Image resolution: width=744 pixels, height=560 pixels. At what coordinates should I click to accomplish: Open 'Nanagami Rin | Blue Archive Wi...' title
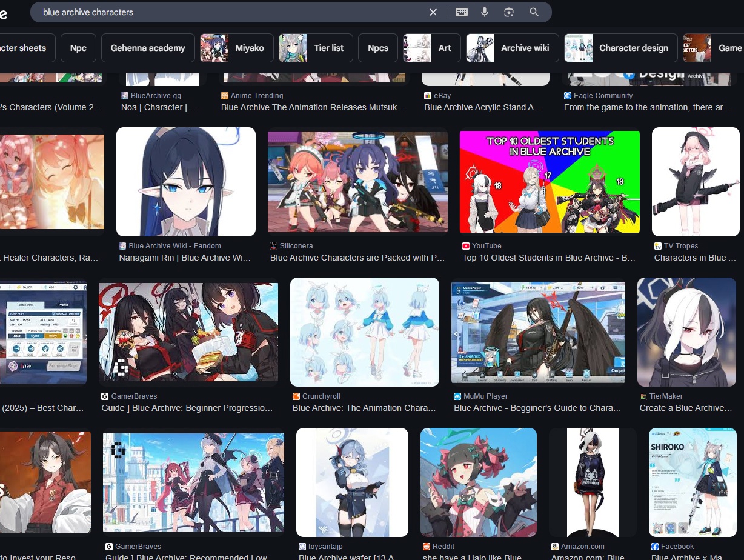coord(185,258)
